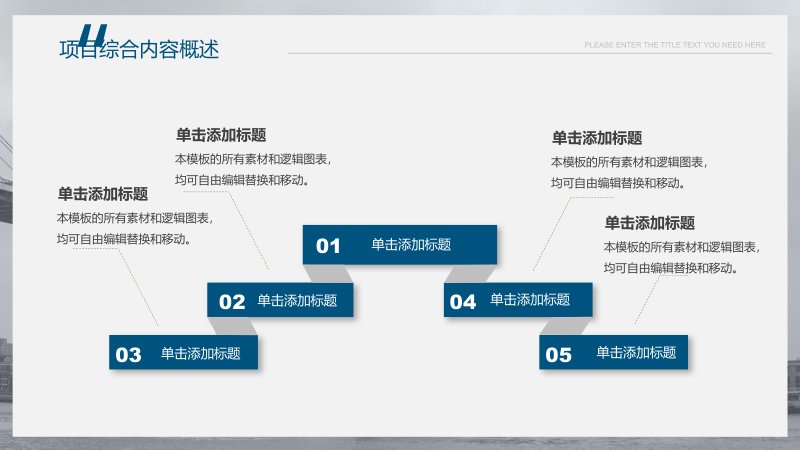Click the 单击添加标题 text inside box 04
The image size is (800, 450).
pos(530,299)
